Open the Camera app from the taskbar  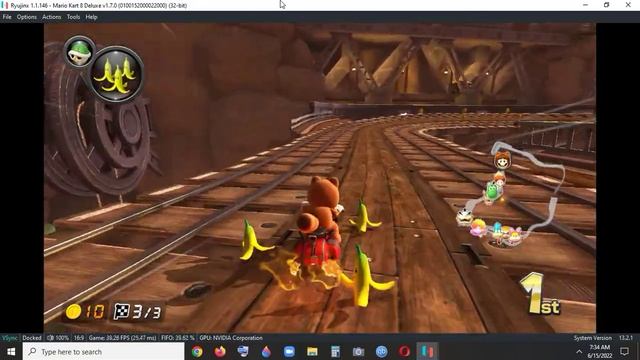point(358,351)
